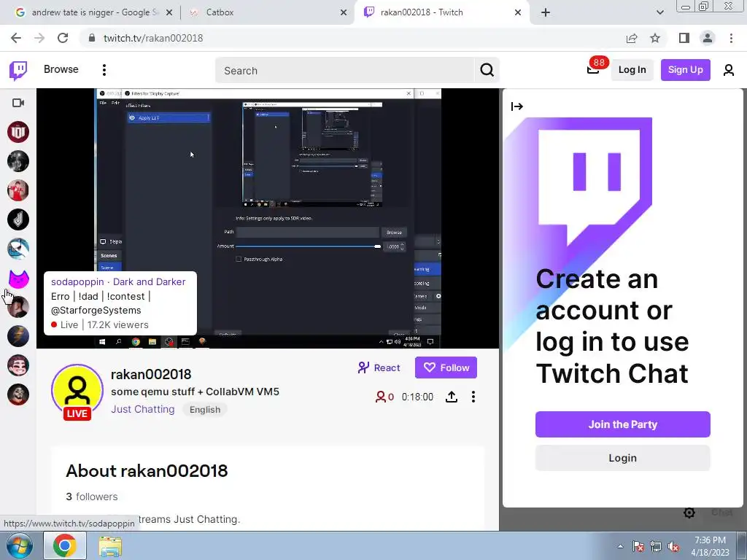Screen dimensions: 747x560
Task: Click the share page icon in address bar
Action: [632, 38]
